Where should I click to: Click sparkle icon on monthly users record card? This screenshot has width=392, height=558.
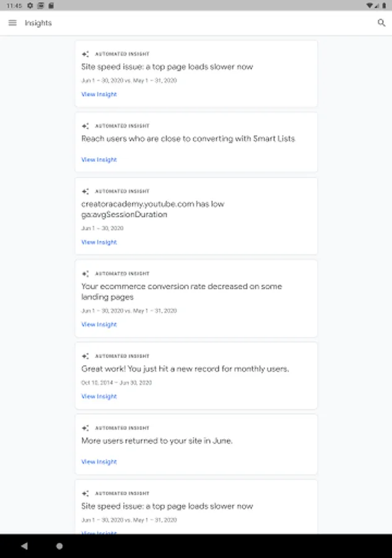pyautogui.click(x=85, y=356)
